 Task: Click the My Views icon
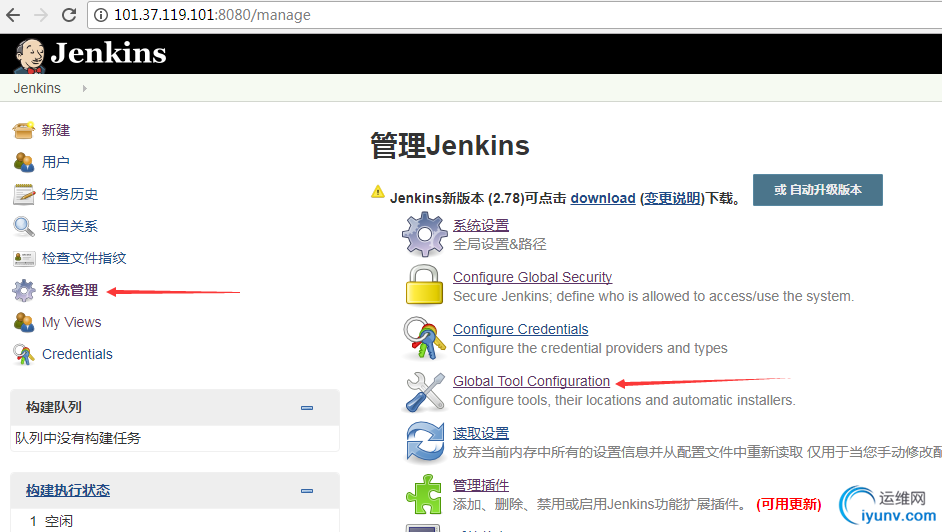point(24,322)
